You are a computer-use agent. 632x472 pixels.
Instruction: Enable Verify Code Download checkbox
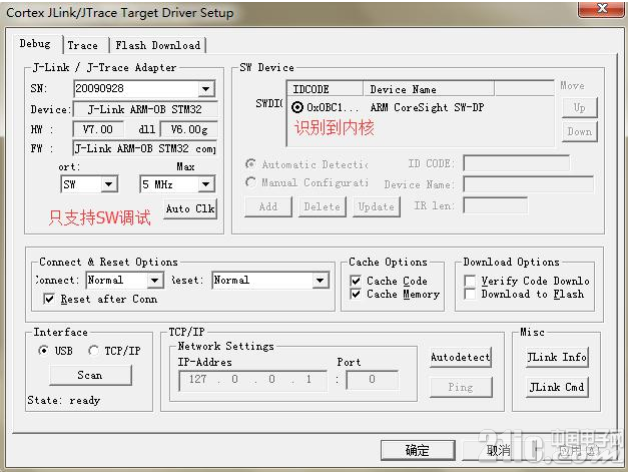tap(470, 281)
